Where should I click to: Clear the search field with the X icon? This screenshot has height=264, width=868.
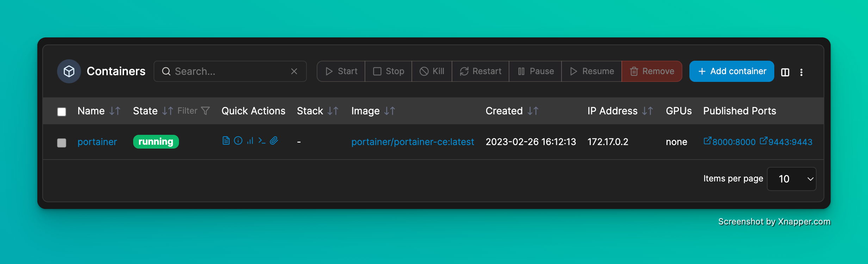[x=294, y=72]
